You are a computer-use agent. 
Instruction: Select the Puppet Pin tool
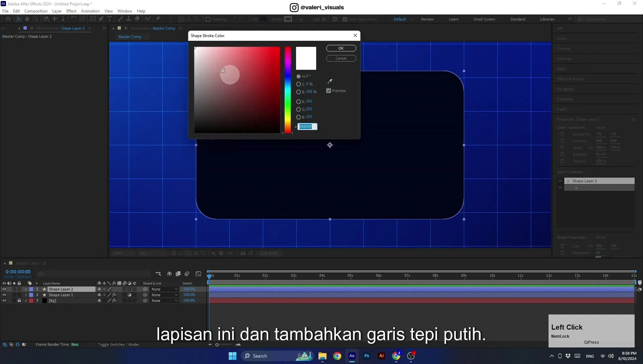pyautogui.click(x=158, y=19)
